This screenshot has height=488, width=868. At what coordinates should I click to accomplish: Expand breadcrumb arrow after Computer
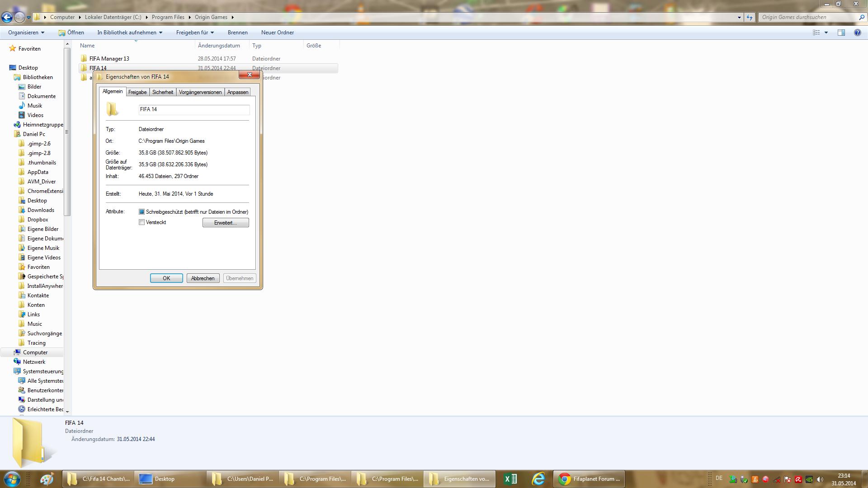click(80, 17)
